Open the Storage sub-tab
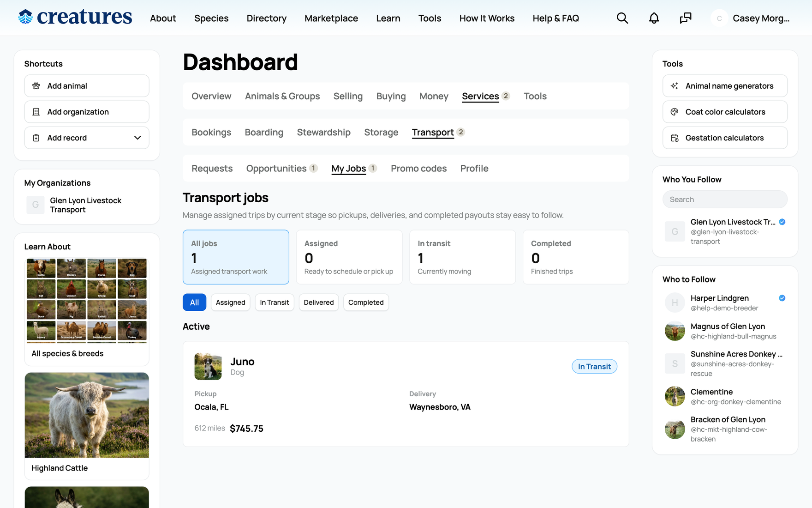The width and height of the screenshot is (812, 508). point(381,132)
